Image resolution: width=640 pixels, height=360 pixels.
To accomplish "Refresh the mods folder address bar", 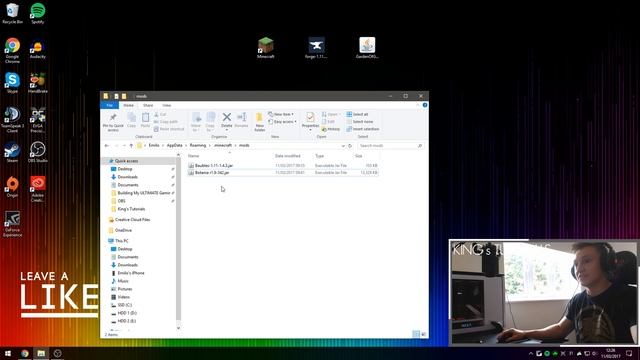I will [350, 146].
